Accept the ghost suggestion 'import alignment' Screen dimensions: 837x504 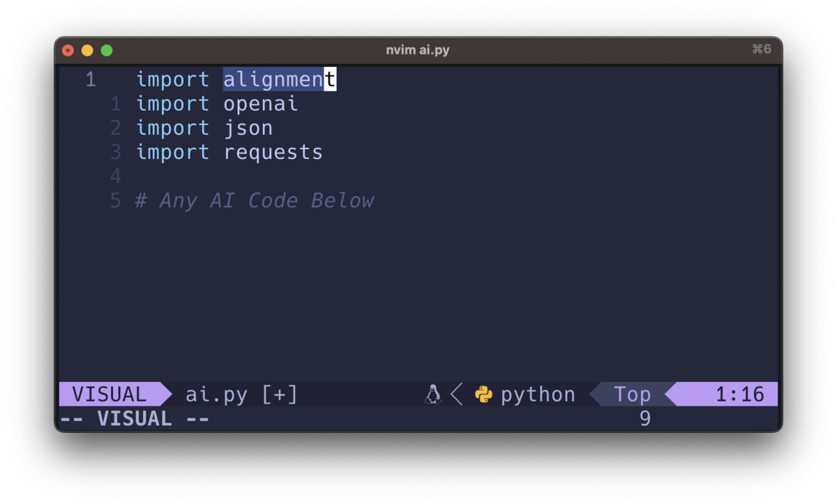(x=279, y=79)
